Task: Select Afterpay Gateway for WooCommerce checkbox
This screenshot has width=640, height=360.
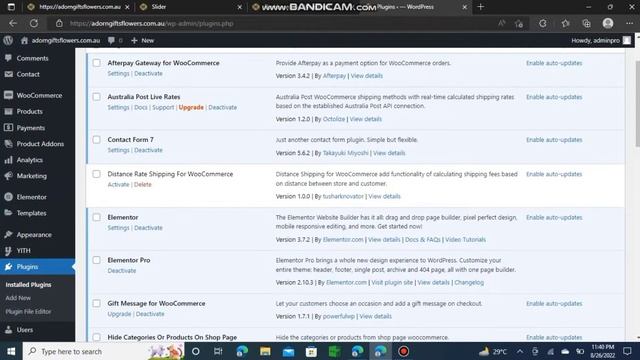Action: (x=96, y=63)
